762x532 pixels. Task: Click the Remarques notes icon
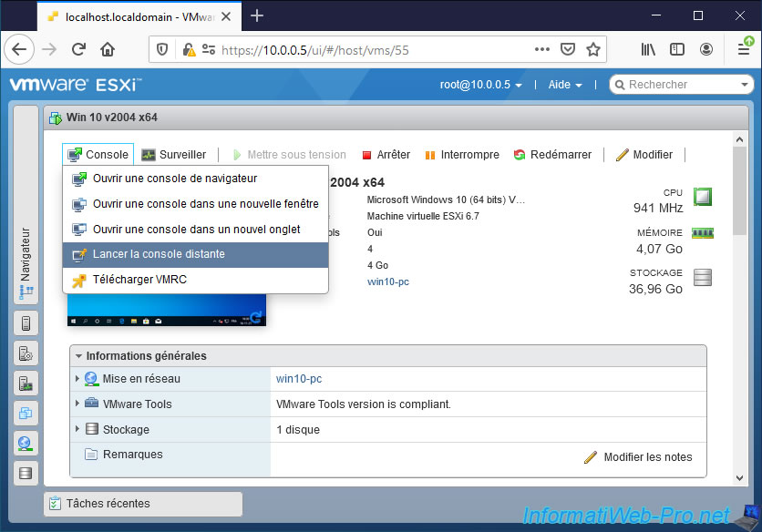pyautogui.click(x=91, y=455)
